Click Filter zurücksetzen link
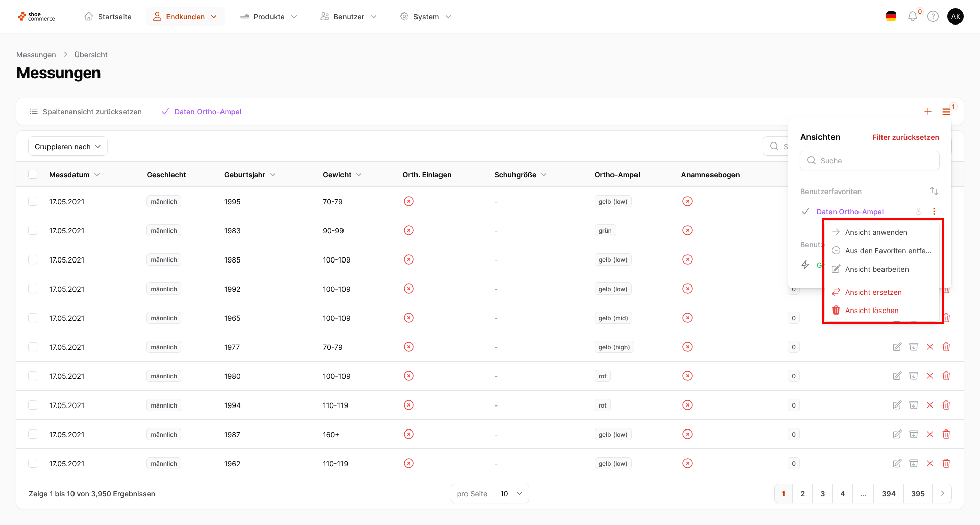 pos(905,137)
